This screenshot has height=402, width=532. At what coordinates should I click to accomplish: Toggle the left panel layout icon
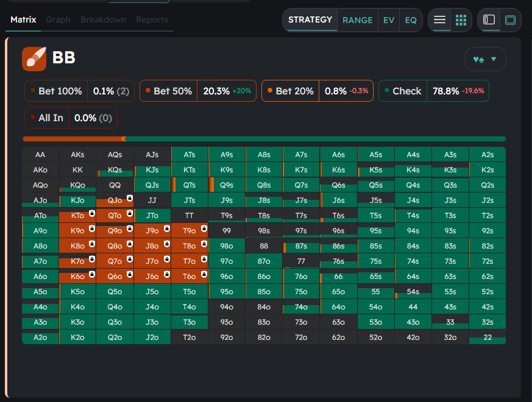(x=489, y=19)
